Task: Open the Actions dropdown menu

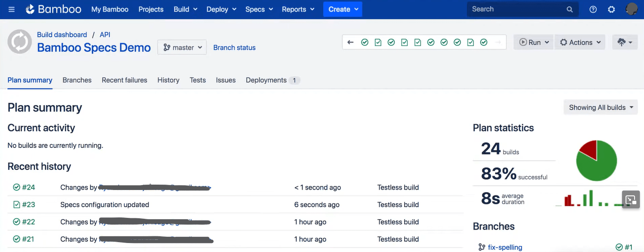Action: tap(580, 42)
